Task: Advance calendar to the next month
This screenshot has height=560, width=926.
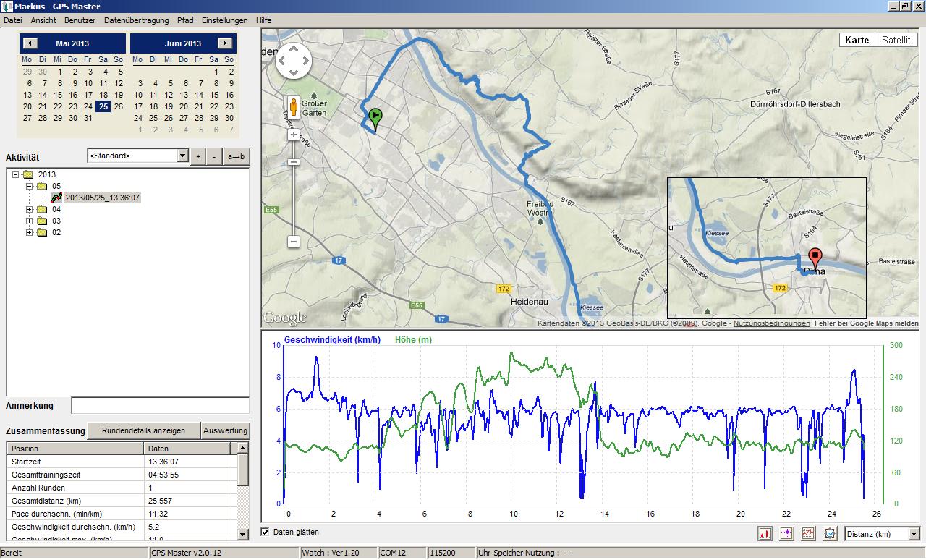Action: tap(225, 43)
